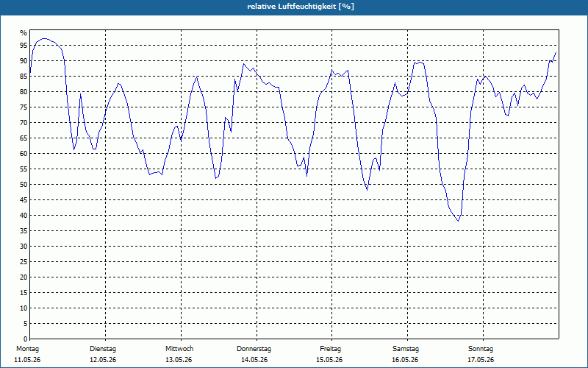Click the y-axis value '45'
588x368 pixels.
[x=24, y=199]
